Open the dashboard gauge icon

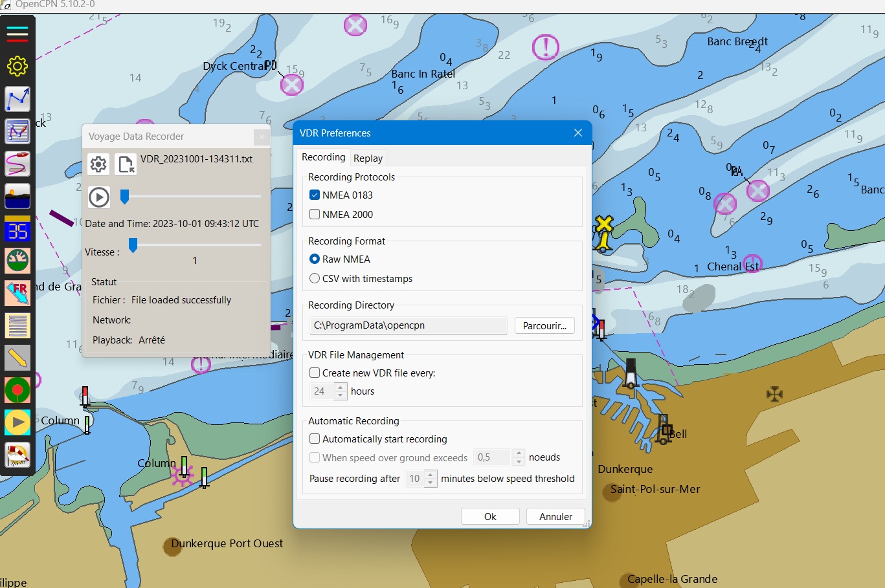click(x=17, y=261)
